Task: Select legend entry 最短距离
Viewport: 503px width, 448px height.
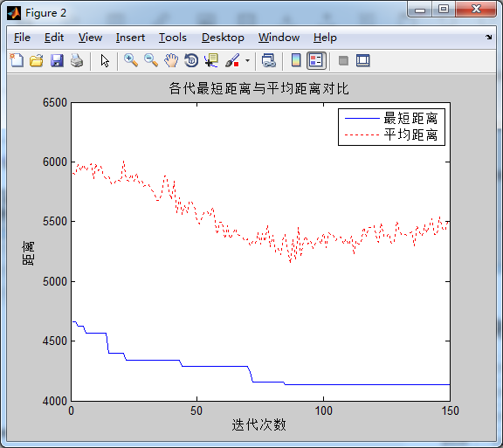Action: pos(411,119)
